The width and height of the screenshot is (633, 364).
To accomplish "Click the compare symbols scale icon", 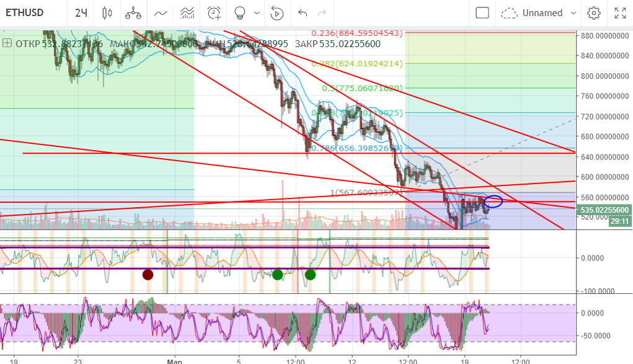I will click(x=133, y=12).
